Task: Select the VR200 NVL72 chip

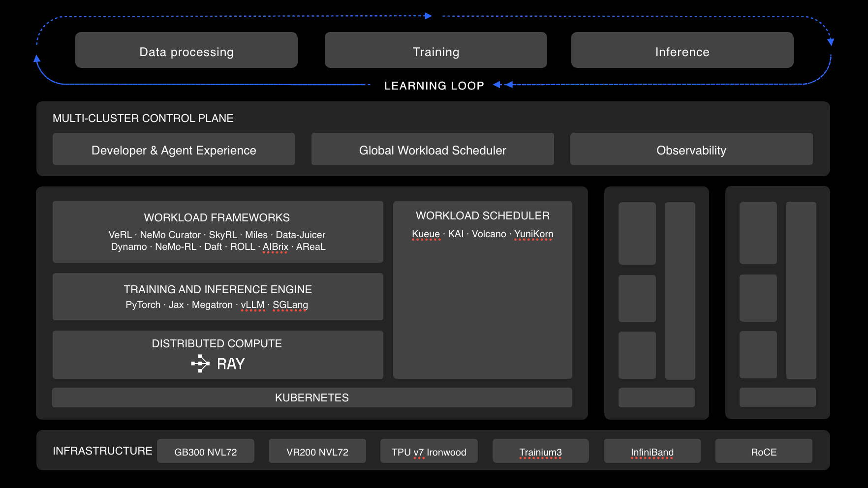Action: tap(317, 451)
